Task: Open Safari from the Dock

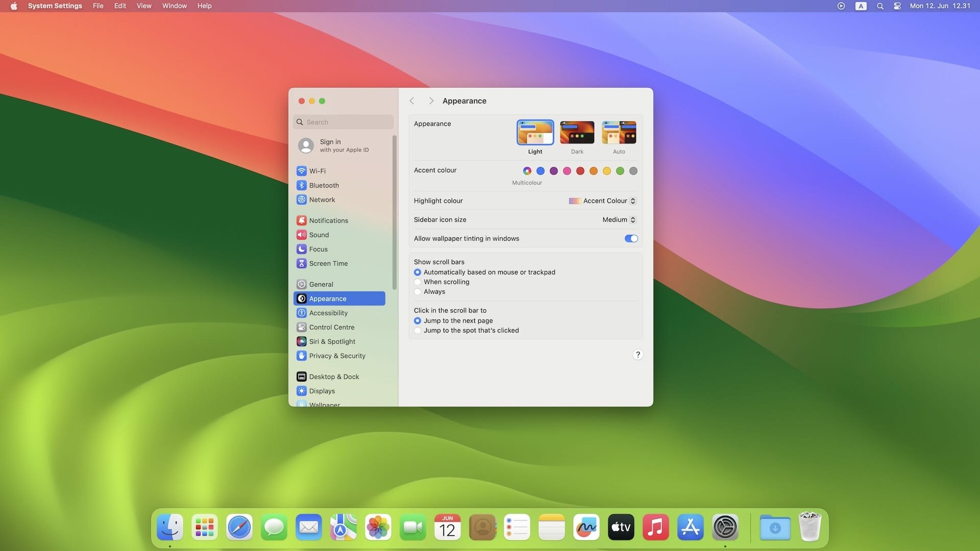Action: point(239,527)
